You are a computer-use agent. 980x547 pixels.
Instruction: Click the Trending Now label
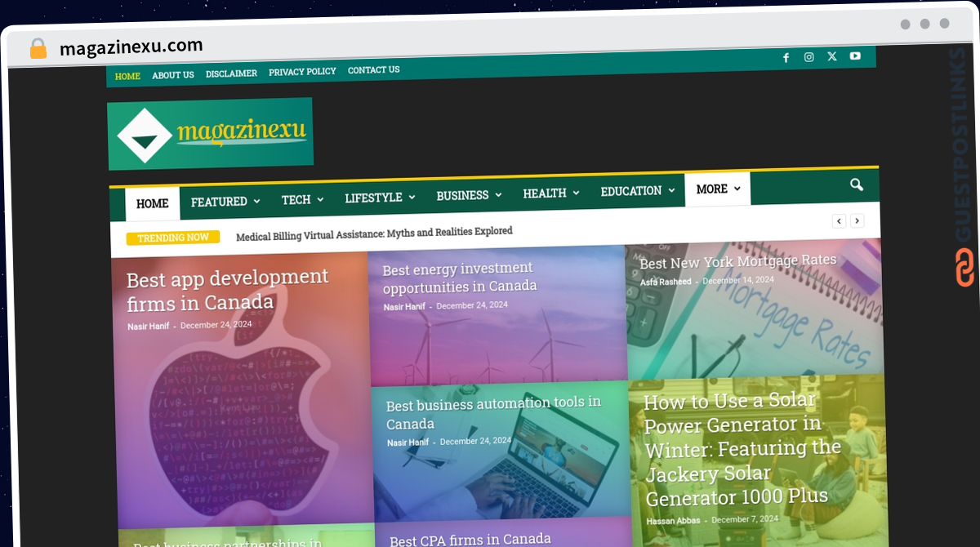[x=173, y=238]
